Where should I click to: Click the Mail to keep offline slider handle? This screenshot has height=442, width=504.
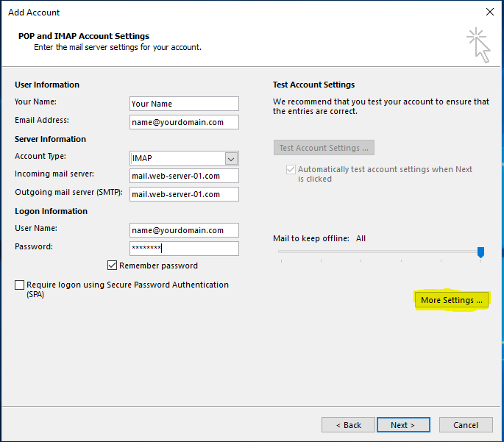pyautogui.click(x=480, y=252)
